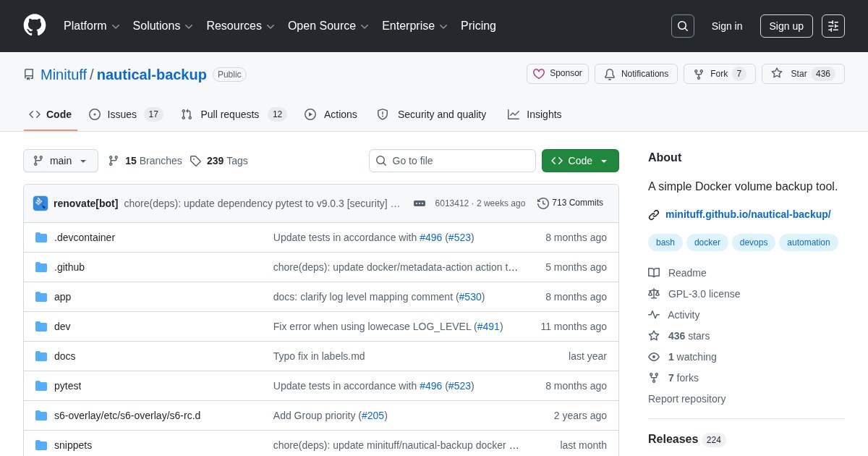Expand the Open Source dropdown
868x456 pixels.
point(328,26)
